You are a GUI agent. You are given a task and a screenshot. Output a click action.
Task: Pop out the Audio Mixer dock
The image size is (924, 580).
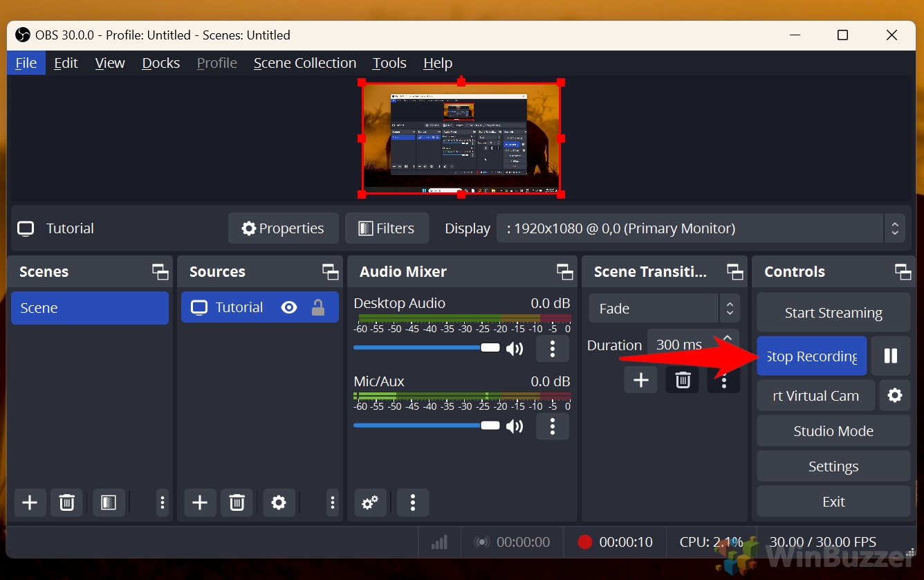point(565,272)
